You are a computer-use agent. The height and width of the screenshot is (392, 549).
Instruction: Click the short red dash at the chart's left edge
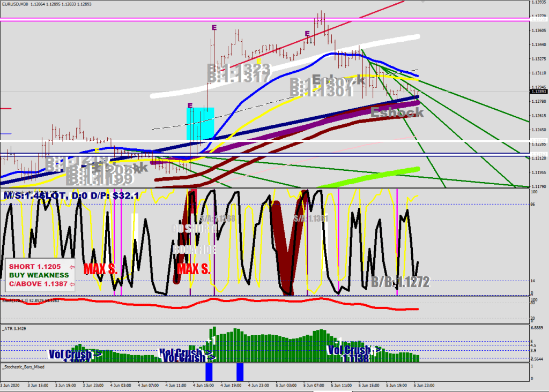point(5,108)
